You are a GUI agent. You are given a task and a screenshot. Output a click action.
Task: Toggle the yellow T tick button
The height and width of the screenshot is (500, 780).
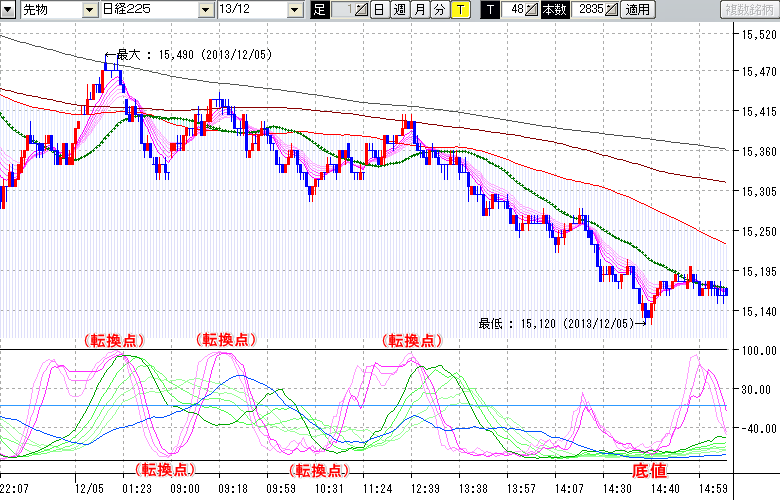pos(459,10)
